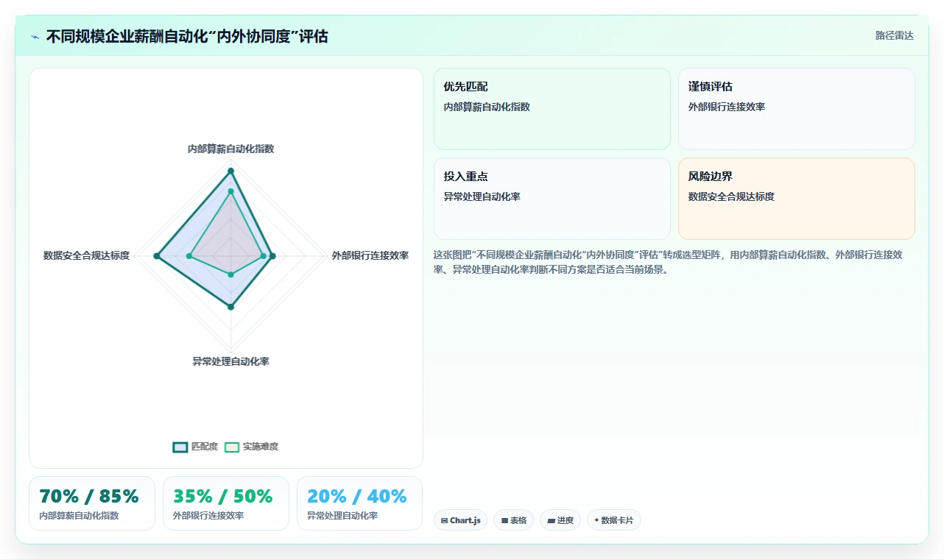
Task: Click the 70% / 85% stat card
Action: pos(92,503)
